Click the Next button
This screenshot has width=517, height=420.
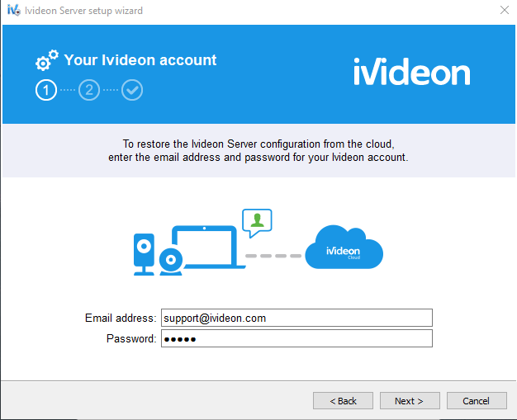coord(410,400)
